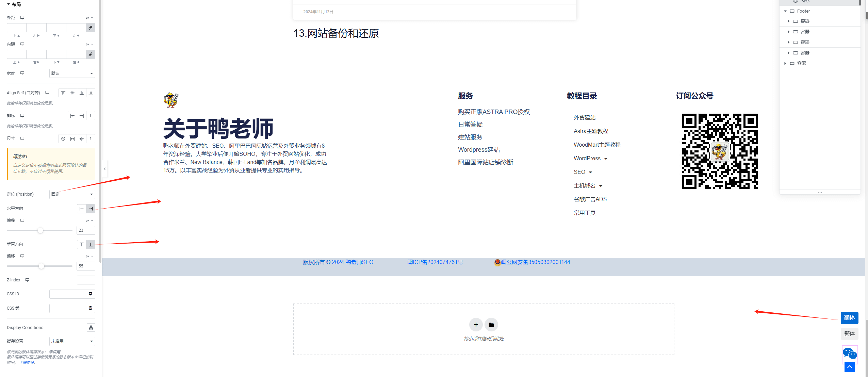Open the responsive device icon next to 排序

click(x=22, y=116)
